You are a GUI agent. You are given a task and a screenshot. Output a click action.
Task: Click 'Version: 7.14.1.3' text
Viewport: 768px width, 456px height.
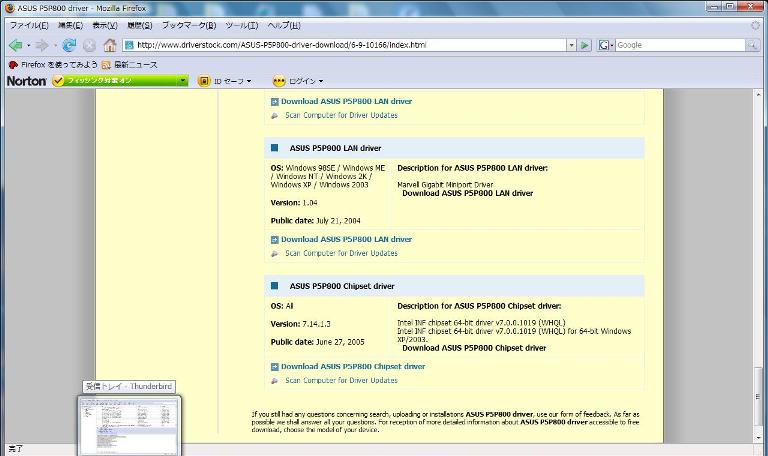coord(300,324)
